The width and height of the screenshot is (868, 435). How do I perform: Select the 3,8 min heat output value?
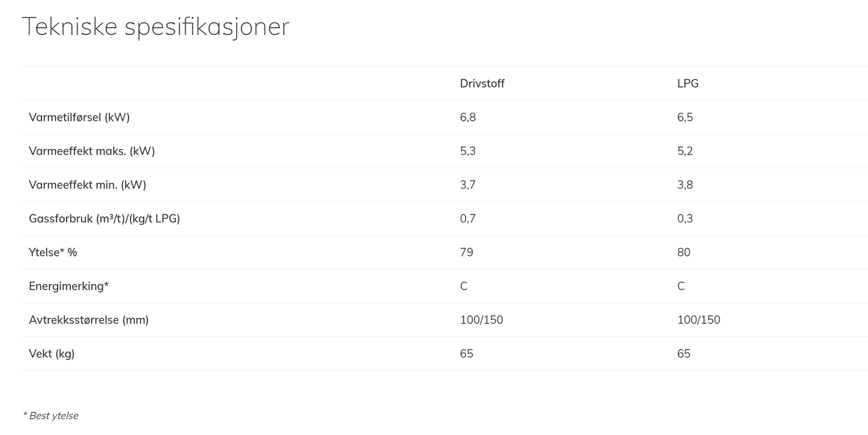[685, 184]
